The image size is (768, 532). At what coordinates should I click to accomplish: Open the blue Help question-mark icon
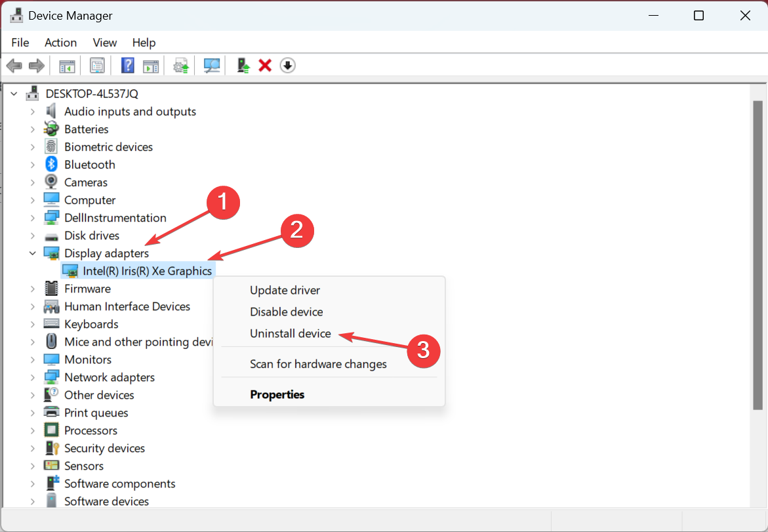[127, 65]
